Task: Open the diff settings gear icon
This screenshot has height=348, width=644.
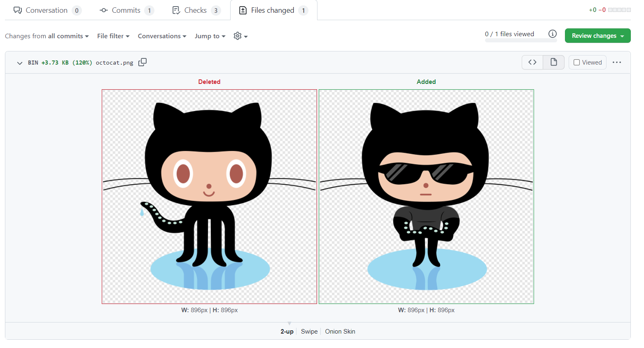Action: tap(238, 36)
